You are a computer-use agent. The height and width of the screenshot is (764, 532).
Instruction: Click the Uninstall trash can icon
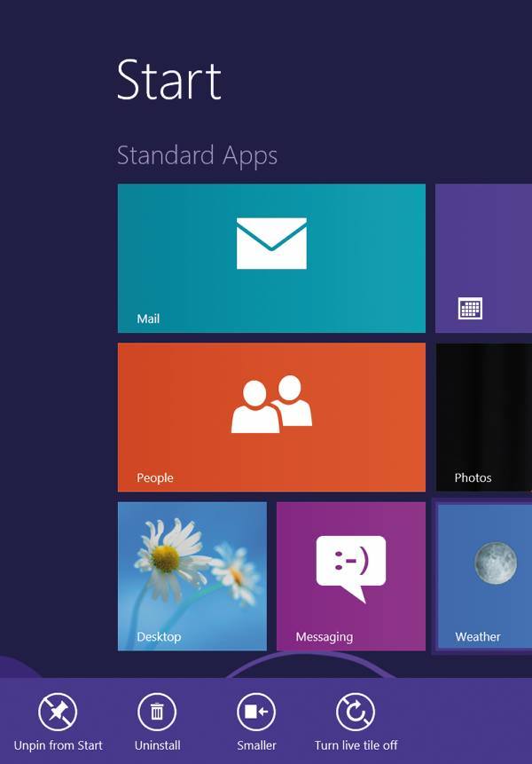pos(157,712)
